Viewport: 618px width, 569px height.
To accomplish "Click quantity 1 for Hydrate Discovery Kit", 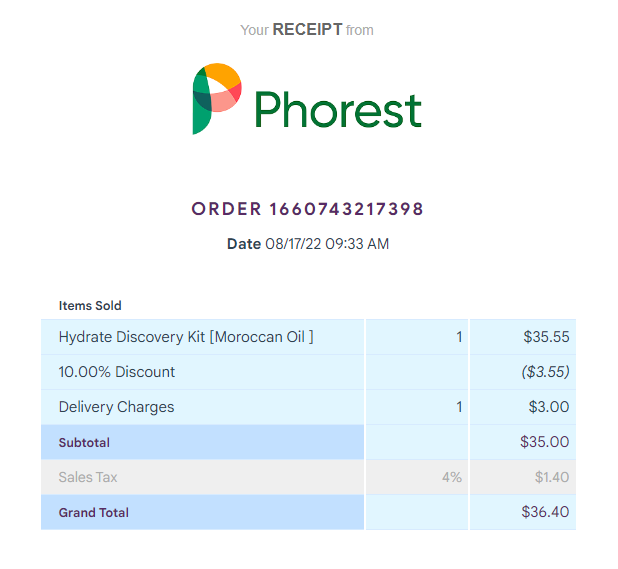I will (x=459, y=337).
